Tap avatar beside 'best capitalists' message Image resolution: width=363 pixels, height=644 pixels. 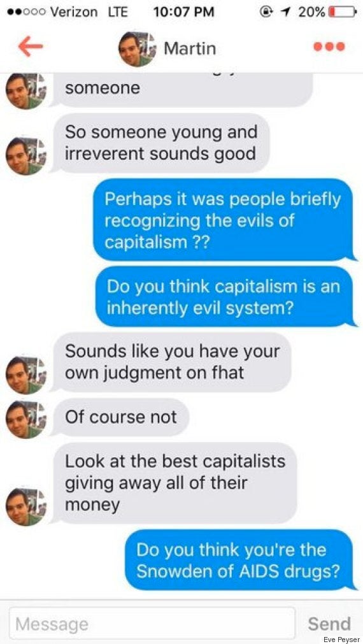pos(25,506)
